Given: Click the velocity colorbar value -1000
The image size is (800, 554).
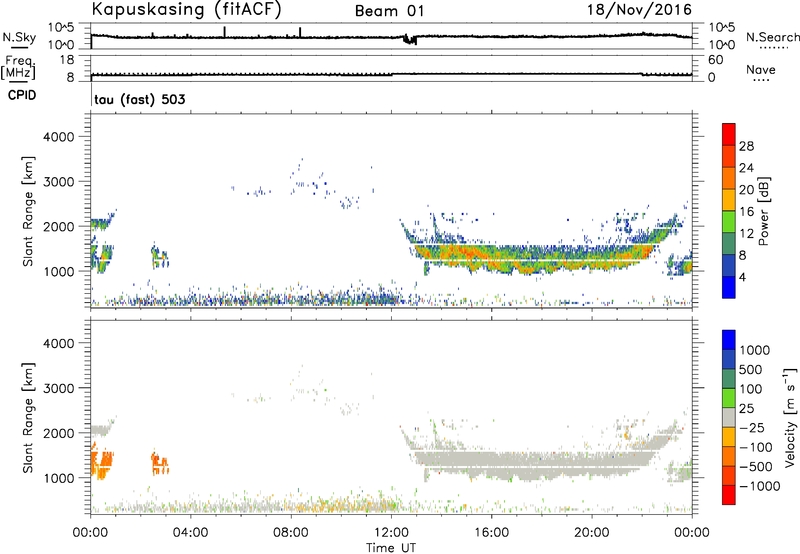Looking at the screenshot, I should pyautogui.click(x=760, y=486).
